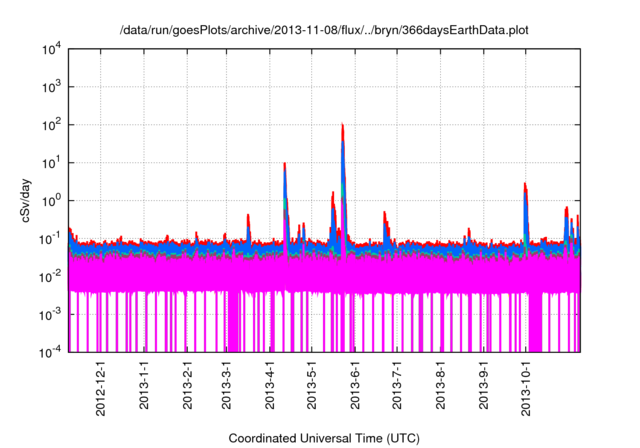The height and width of the screenshot is (448, 640).
Task: Click the 2012-12-1 date tick label
Action: pos(100,388)
